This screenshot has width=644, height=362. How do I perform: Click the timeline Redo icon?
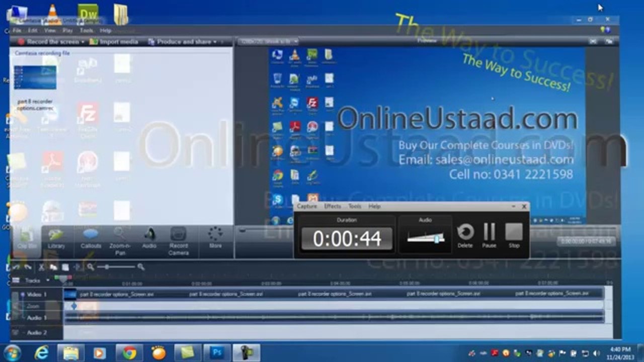[28, 267]
